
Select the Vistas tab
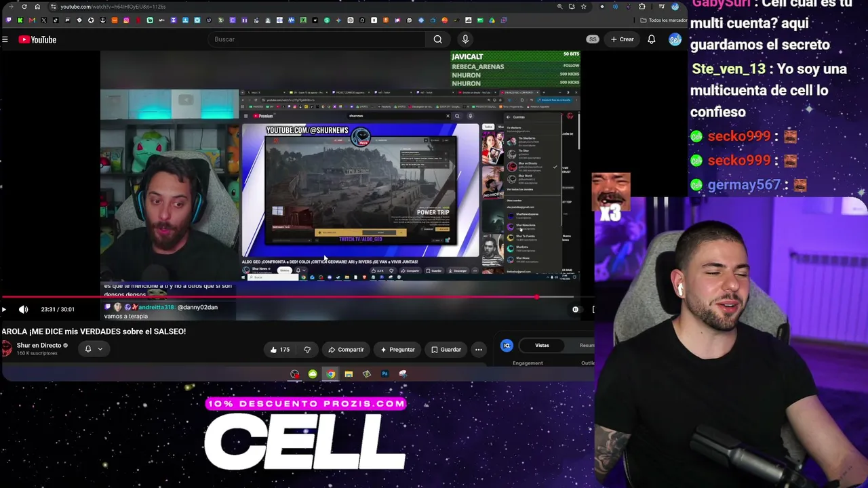tap(542, 346)
